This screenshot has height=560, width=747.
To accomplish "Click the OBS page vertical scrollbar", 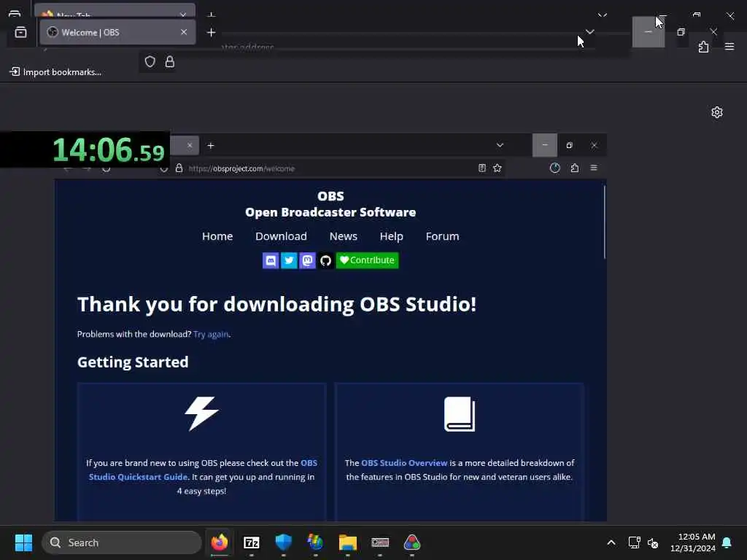I will point(605,222).
